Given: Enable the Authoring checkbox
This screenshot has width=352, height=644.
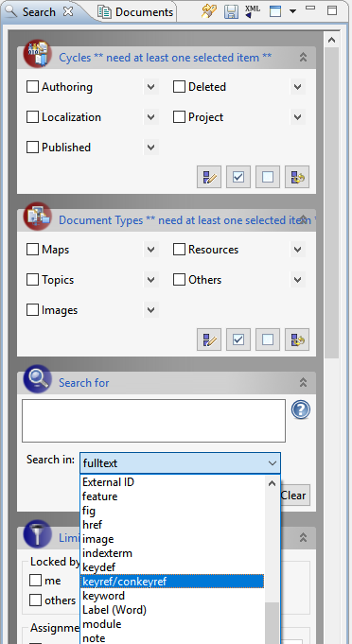Looking at the screenshot, I should point(32,87).
